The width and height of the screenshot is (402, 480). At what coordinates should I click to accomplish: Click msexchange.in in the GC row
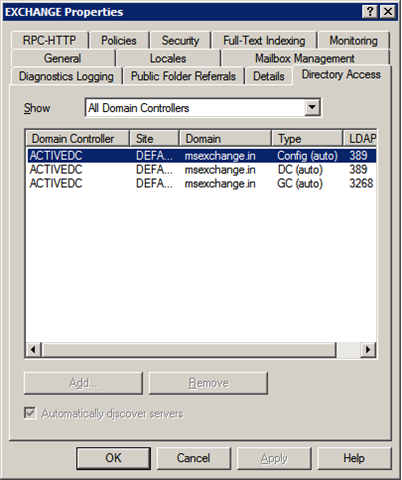coord(220,183)
